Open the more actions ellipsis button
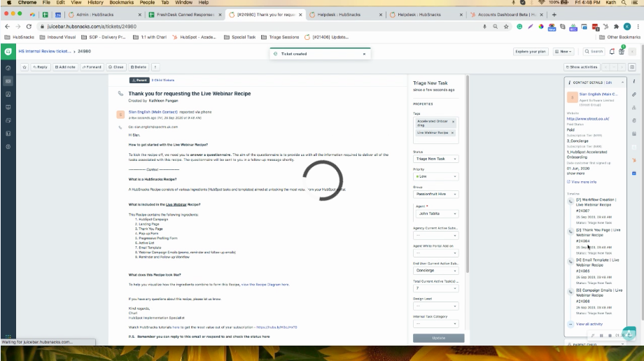644x361 pixels. pyautogui.click(x=155, y=67)
